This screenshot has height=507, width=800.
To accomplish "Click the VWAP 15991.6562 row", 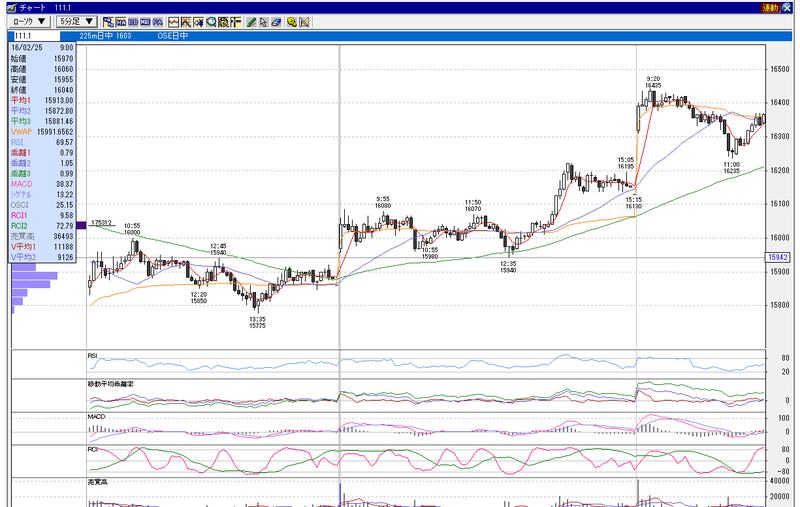I will pos(42,132).
